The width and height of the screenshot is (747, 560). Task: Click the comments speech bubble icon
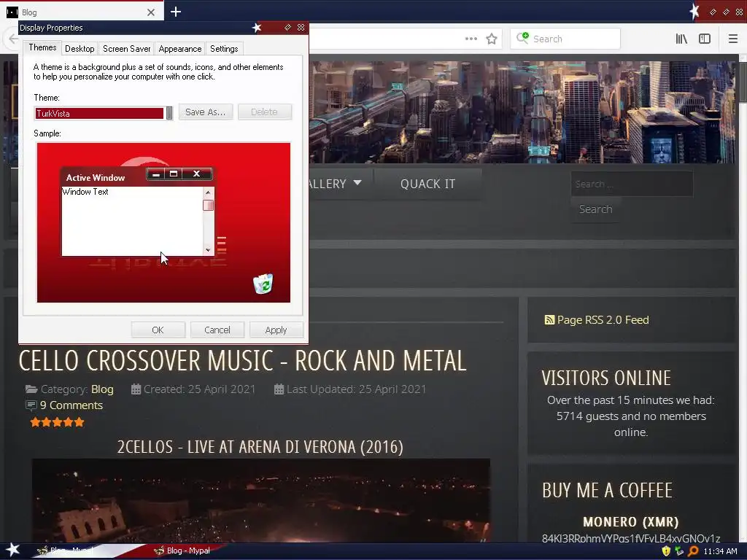point(31,405)
